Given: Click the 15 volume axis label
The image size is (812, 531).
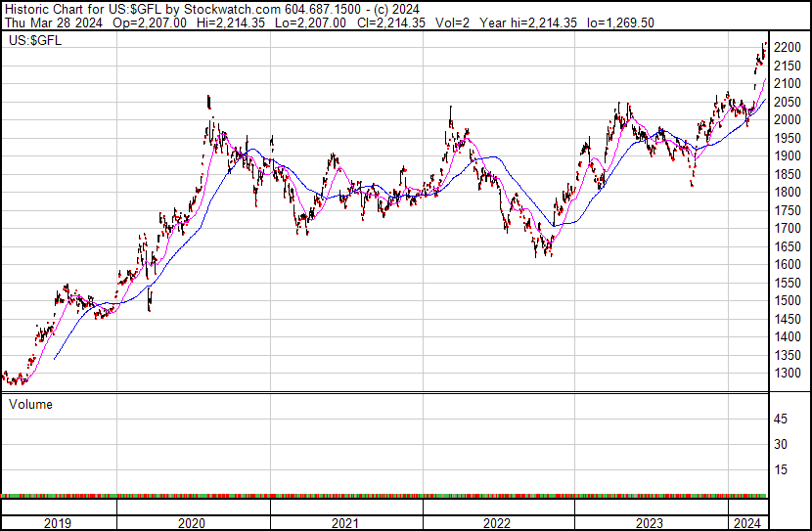Looking at the screenshot, I should (x=782, y=469).
